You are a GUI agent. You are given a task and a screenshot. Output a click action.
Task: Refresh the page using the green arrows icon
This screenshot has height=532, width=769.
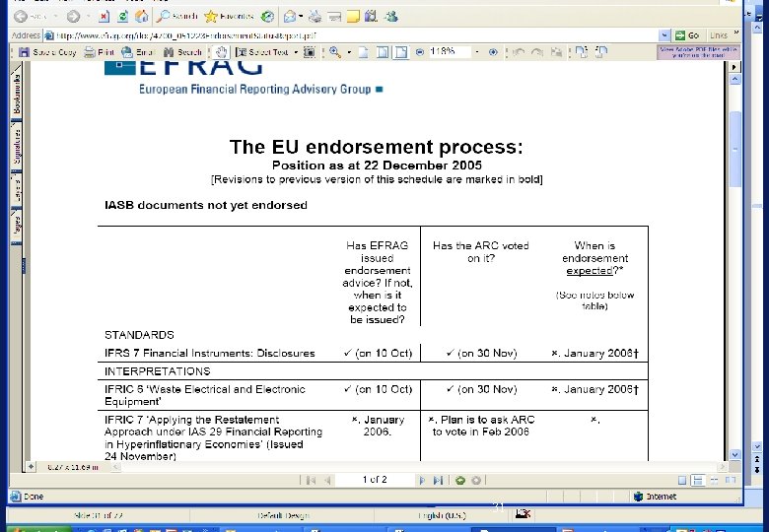tap(122, 17)
